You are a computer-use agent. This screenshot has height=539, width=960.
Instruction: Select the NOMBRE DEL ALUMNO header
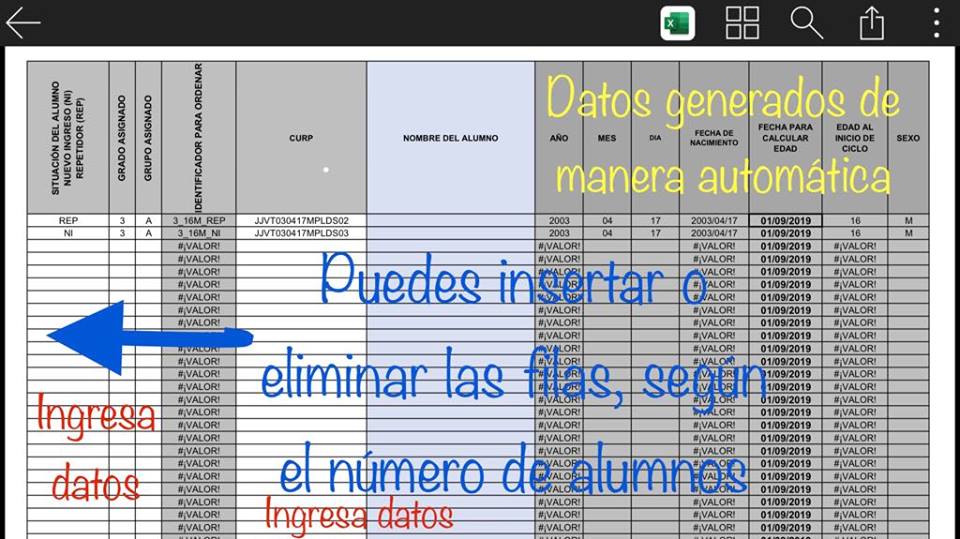[451, 138]
